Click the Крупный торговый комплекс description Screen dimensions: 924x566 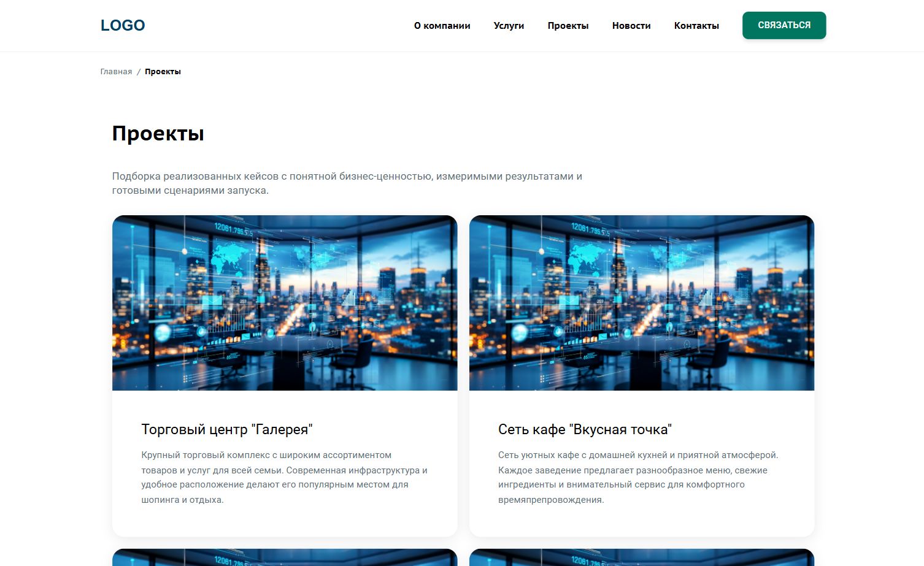(285, 477)
